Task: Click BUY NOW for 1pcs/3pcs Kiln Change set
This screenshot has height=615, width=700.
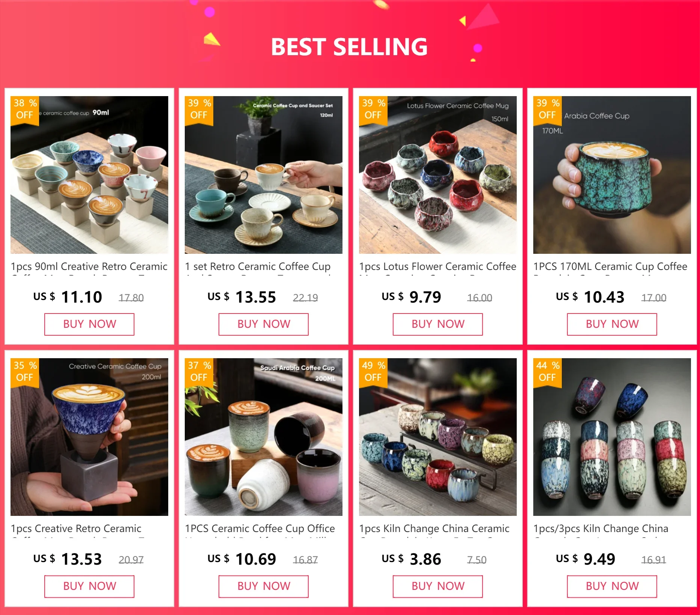Action: tap(612, 586)
